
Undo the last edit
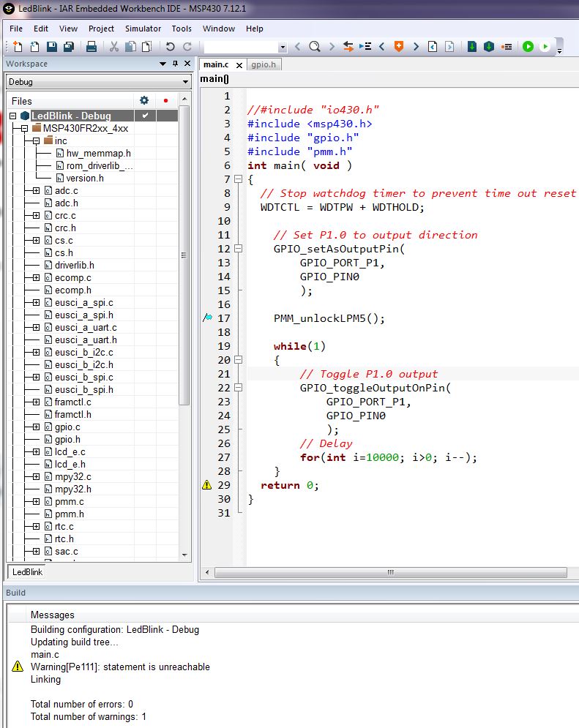click(171, 46)
